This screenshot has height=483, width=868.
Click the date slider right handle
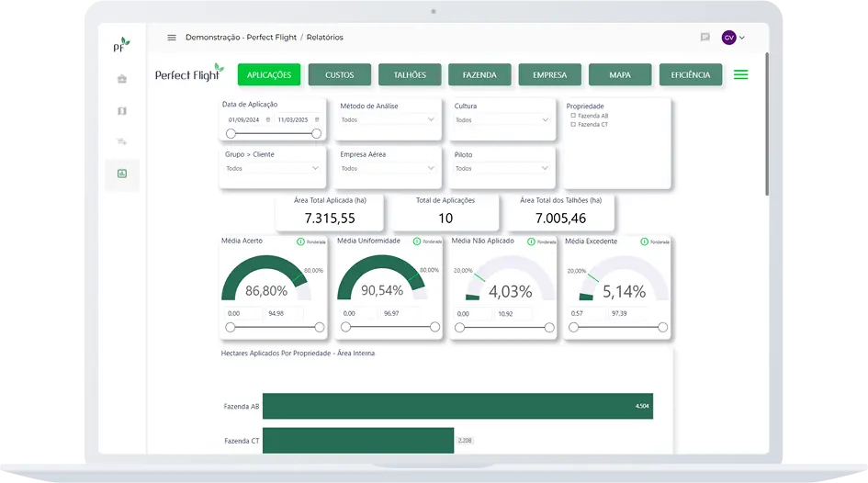[316, 133]
